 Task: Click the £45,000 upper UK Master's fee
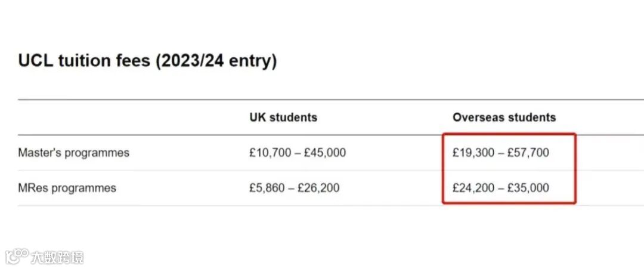tap(325, 153)
